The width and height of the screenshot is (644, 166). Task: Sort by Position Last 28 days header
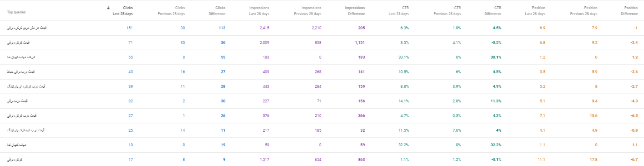pyautogui.click(x=535, y=10)
